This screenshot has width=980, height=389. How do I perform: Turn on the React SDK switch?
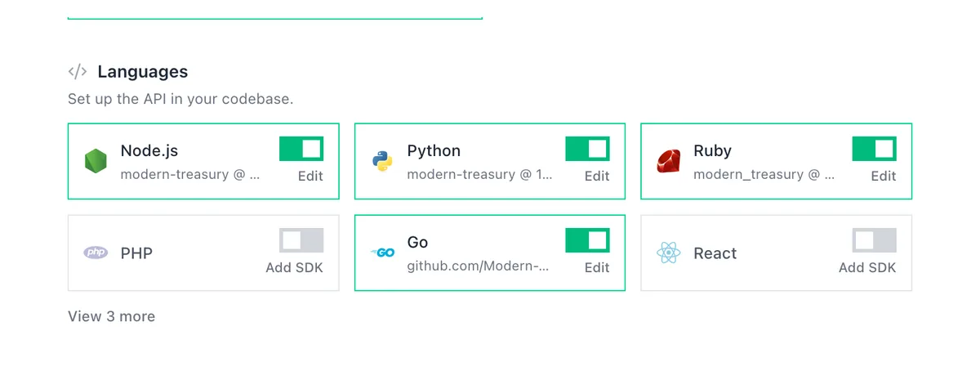(x=874, y=240)
